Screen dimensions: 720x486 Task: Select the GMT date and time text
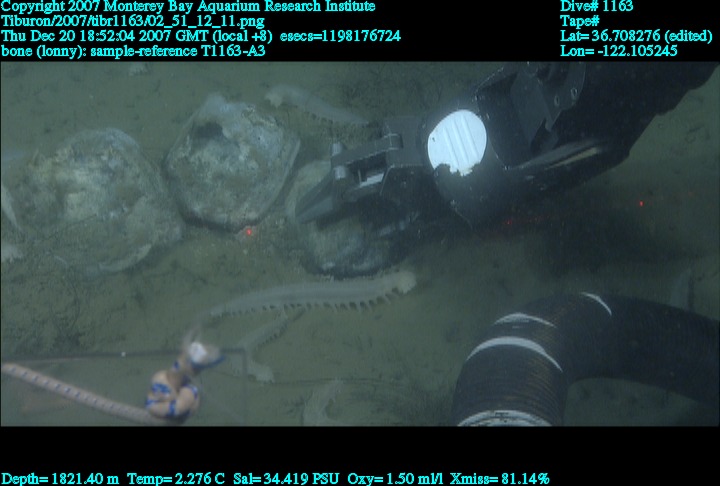point(138,36)
